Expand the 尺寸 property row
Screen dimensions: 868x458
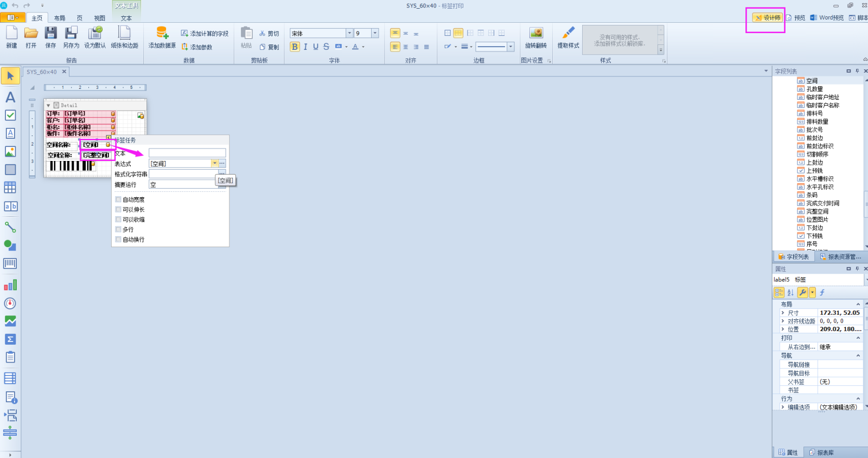click(x=783, y=313)
